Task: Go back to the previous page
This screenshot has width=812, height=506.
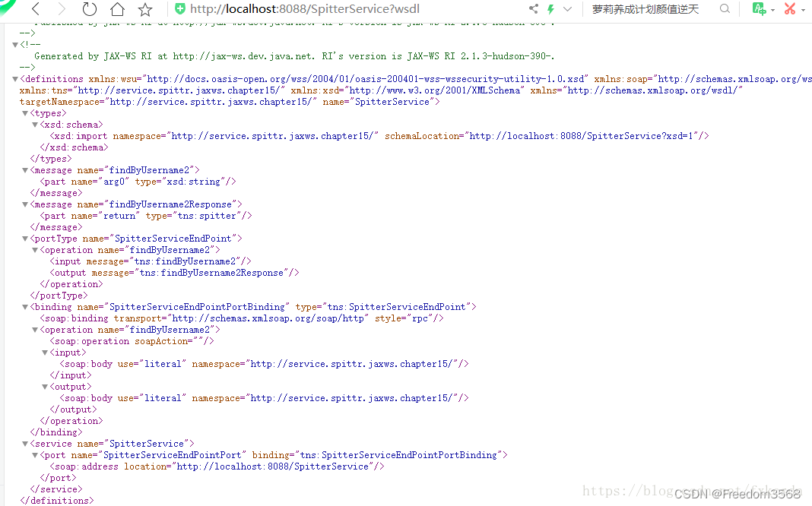Action: click(x=36, y=8)
